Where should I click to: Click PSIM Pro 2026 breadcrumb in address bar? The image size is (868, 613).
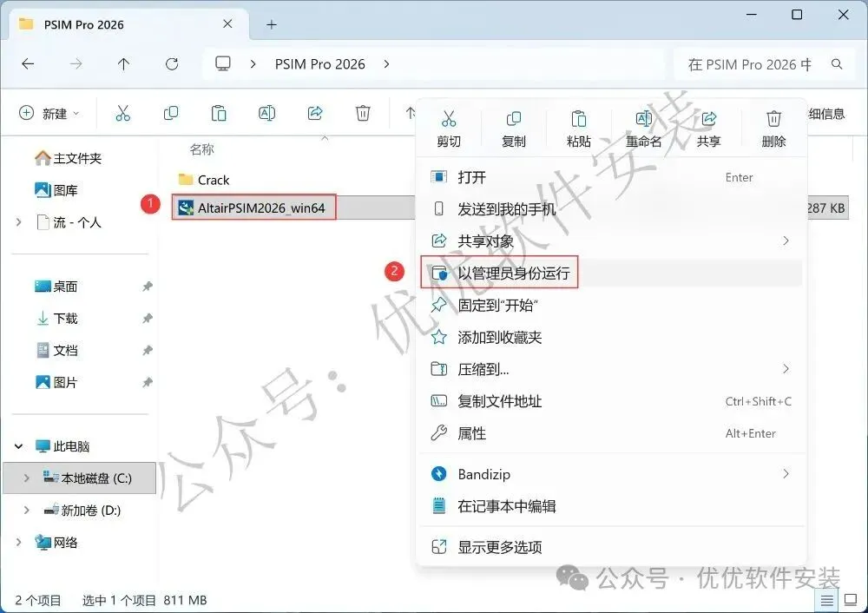[x=320, y=64]
